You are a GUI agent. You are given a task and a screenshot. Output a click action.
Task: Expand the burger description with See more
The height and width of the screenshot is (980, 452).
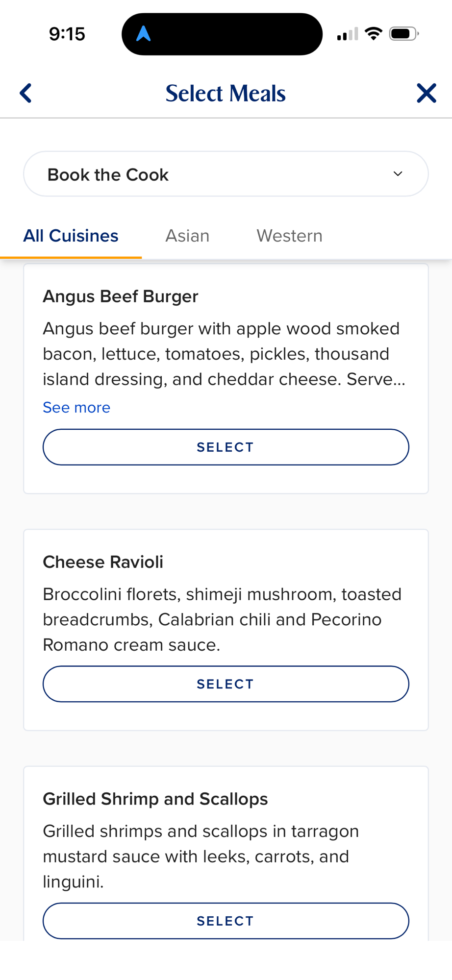click(76, 407)
